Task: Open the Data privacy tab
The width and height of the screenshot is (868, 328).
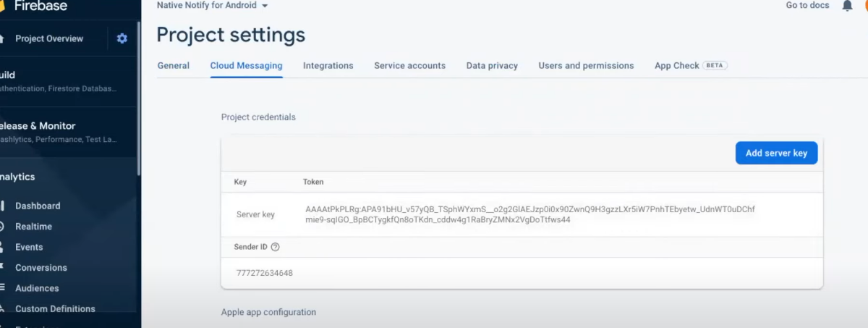Action: (x=492, y=65)
